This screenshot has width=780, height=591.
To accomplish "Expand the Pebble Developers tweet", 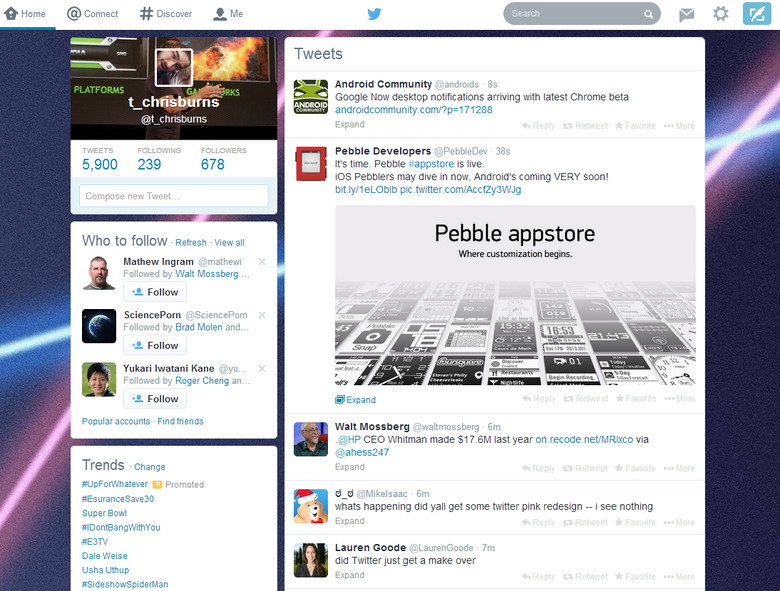I will click(356, 399).
